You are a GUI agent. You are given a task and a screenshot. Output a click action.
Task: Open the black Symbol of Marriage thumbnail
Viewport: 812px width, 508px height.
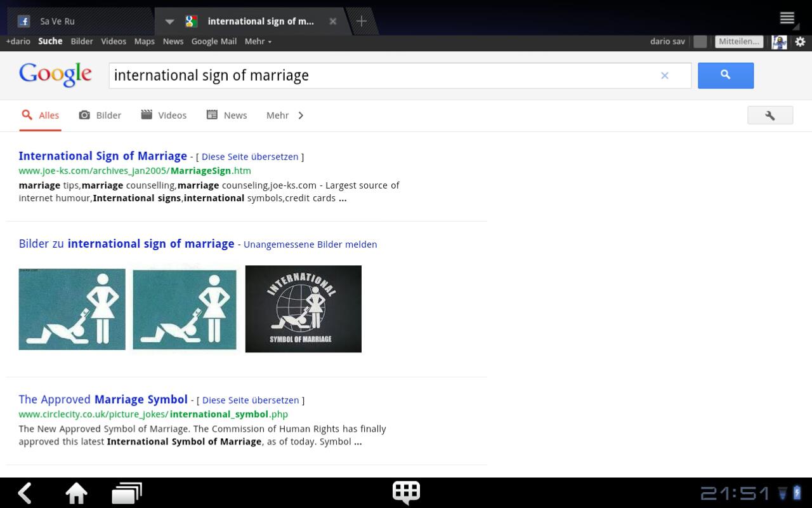pos(303,309)
